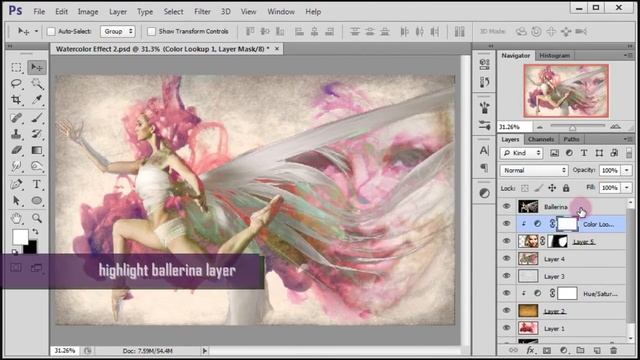Hide Layer 5 visibility eye
Image resolution: width=640 pixels, height=360 pixels.
507,241
